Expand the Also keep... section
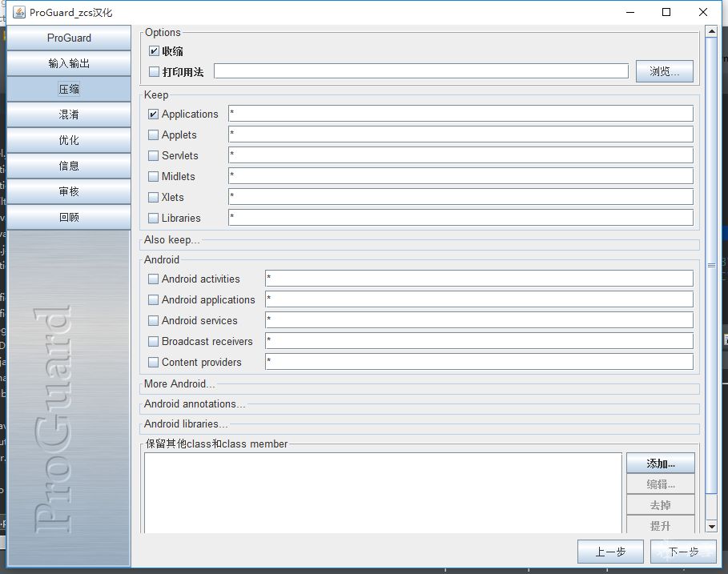728x574 pixels. [171, 240]
